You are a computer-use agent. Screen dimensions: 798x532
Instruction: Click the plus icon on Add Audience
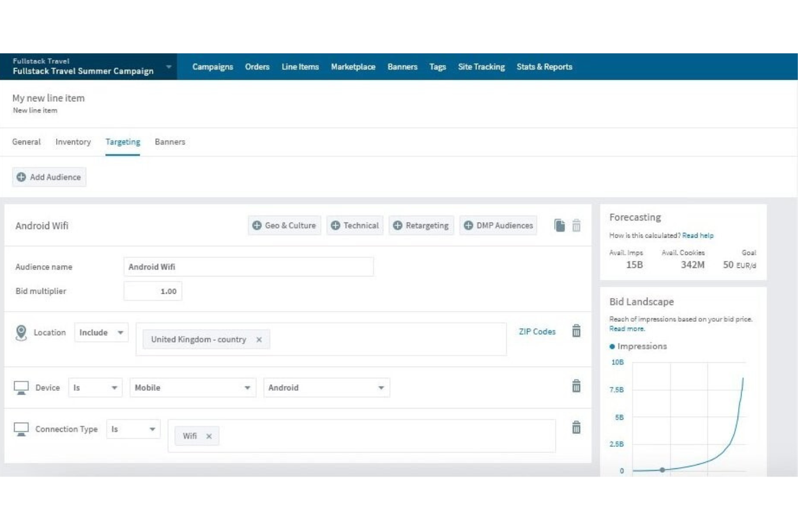(22, 177)
